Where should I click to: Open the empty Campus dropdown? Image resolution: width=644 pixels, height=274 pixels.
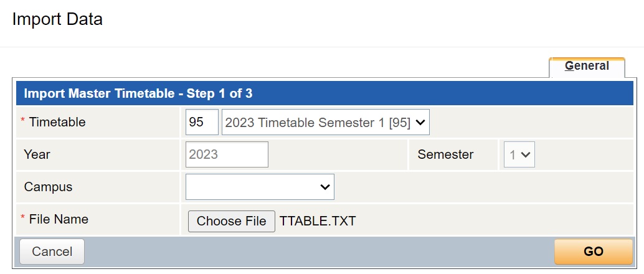click(x=260, y=187)
